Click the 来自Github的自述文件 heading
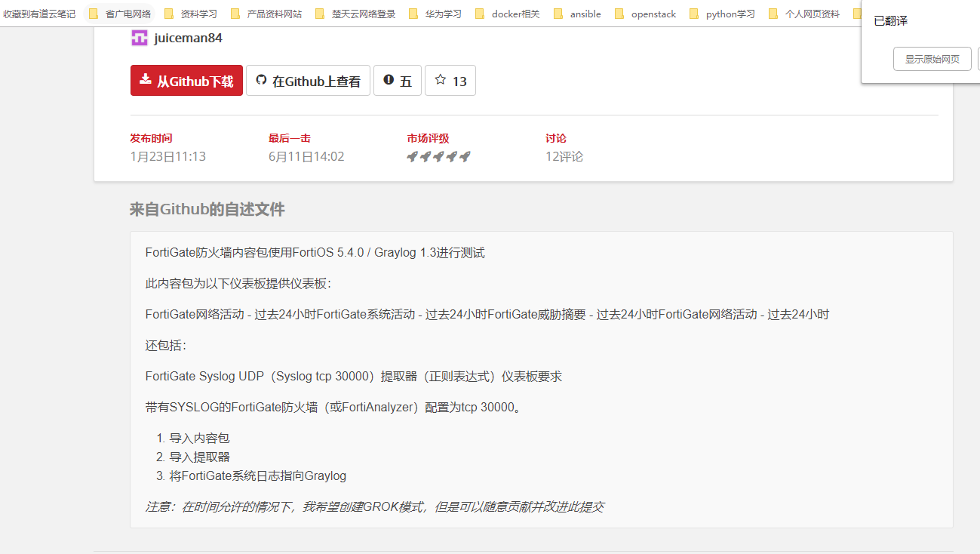980x554 pixels. coord(207,210)
